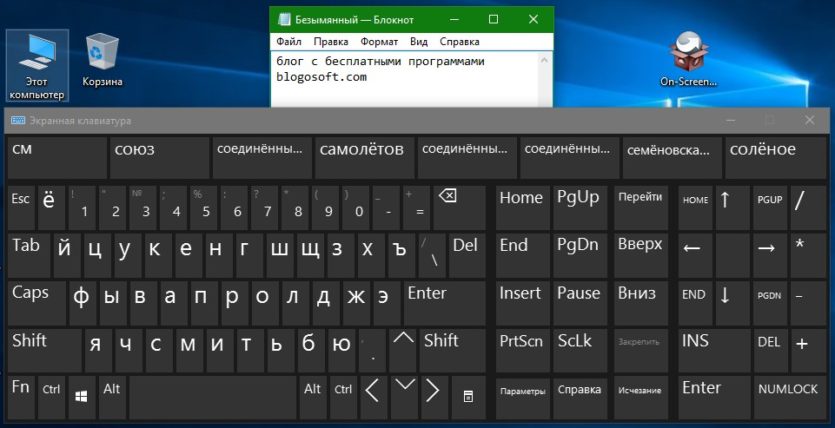835x428 pixels.
Task: Toggle the INS numpad key
Action: tap(714, 350)
